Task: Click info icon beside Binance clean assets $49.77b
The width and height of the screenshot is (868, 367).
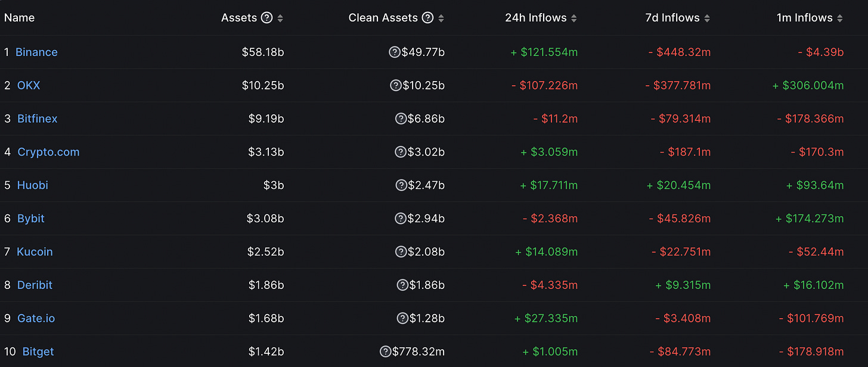Action: pyautogui.click(x=394, y=52)
